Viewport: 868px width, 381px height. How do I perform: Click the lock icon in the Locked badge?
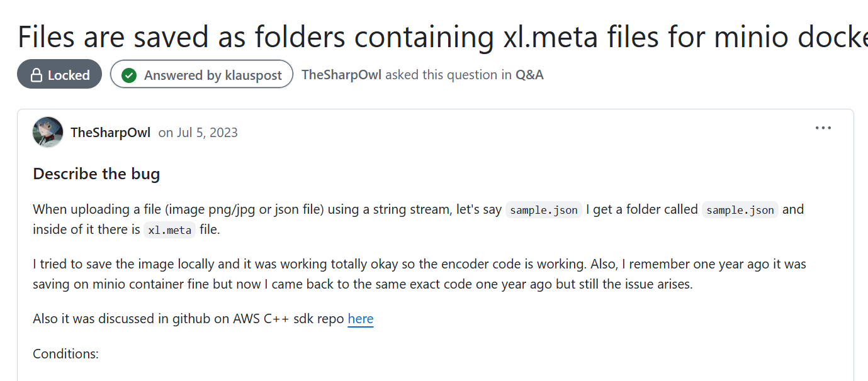point(36,75)
